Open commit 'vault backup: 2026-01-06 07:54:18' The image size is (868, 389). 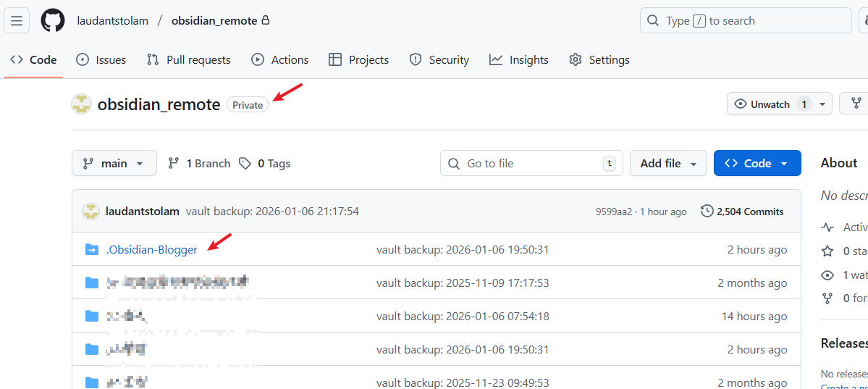click(462, 317)
